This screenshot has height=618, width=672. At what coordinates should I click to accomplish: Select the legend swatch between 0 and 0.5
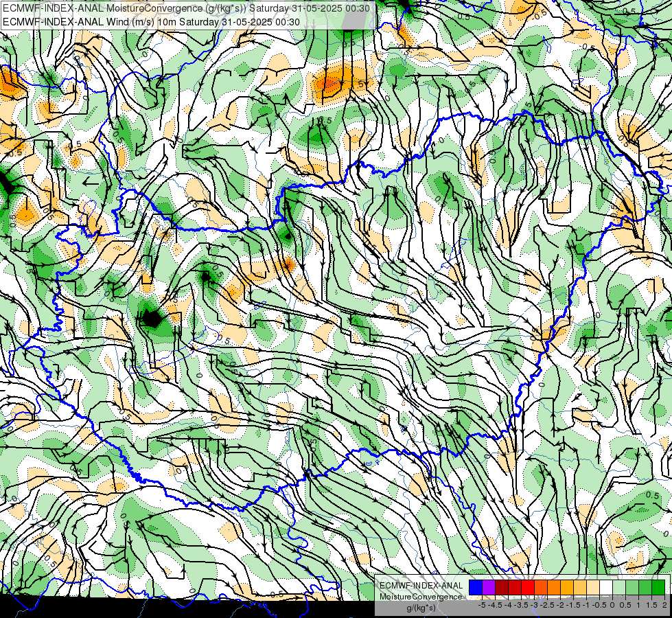(619, 588)
